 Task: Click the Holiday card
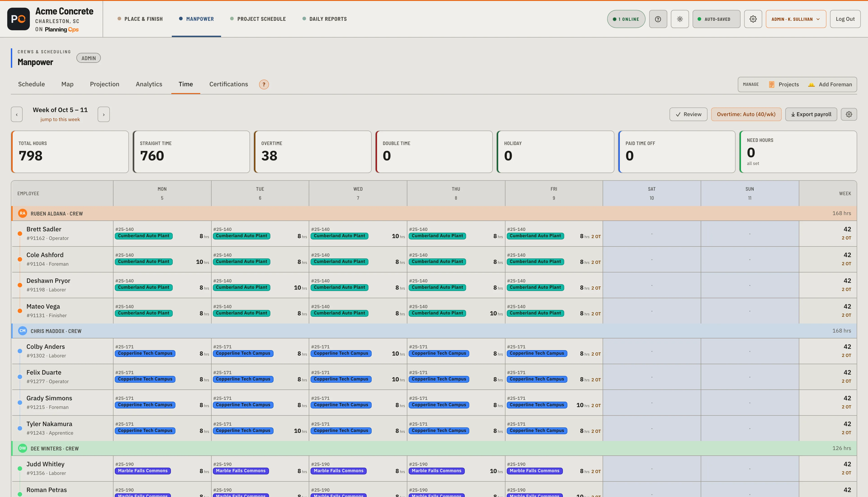(555, 152)
